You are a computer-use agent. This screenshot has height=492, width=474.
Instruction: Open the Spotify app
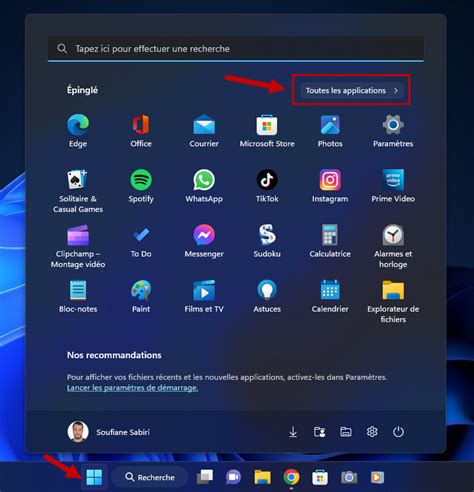click(x=141, y=186)
